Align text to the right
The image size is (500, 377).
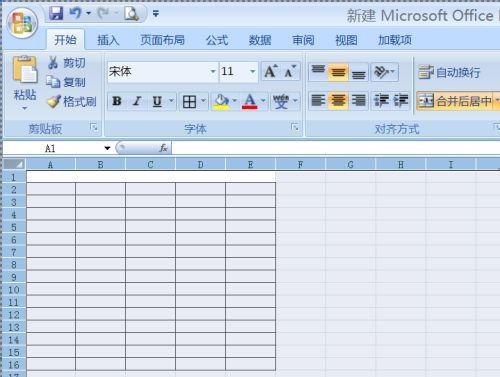tap(358, 101)
